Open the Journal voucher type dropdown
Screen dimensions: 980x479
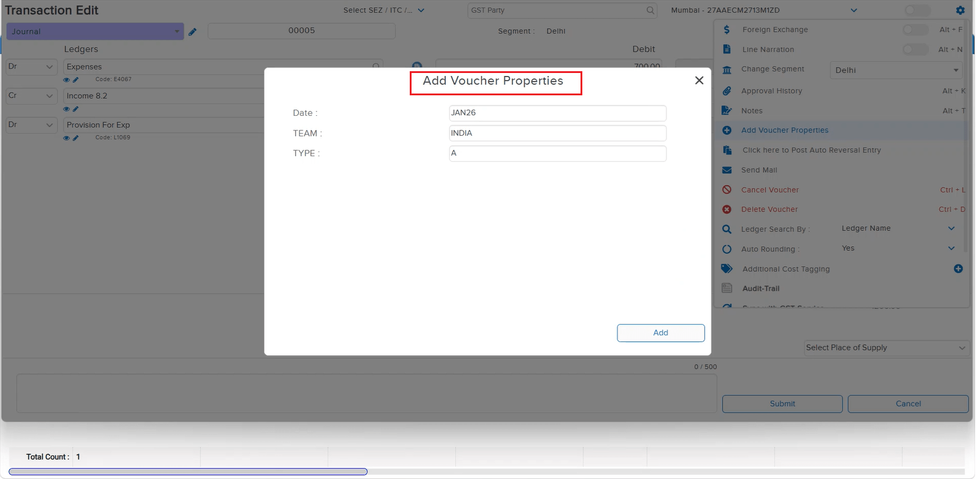click(x=95, y=31)
